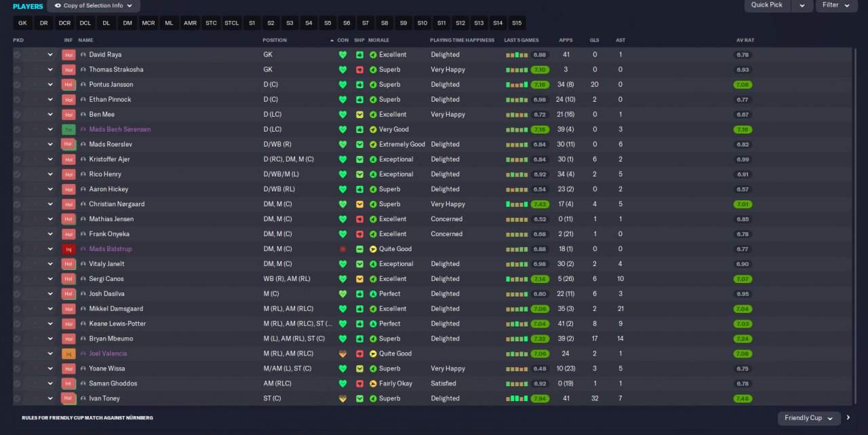Click Mads Bidstrup's red condition icon

click(x=342, y=249)
